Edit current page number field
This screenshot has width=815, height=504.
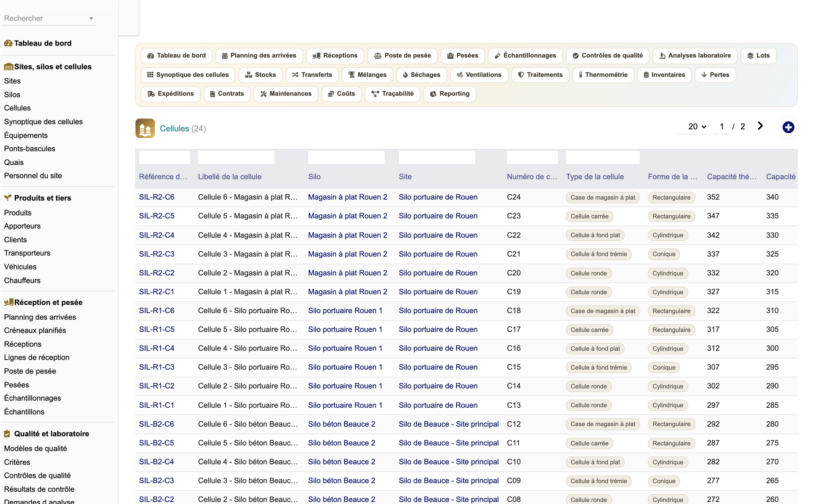[x=722, y=126]
